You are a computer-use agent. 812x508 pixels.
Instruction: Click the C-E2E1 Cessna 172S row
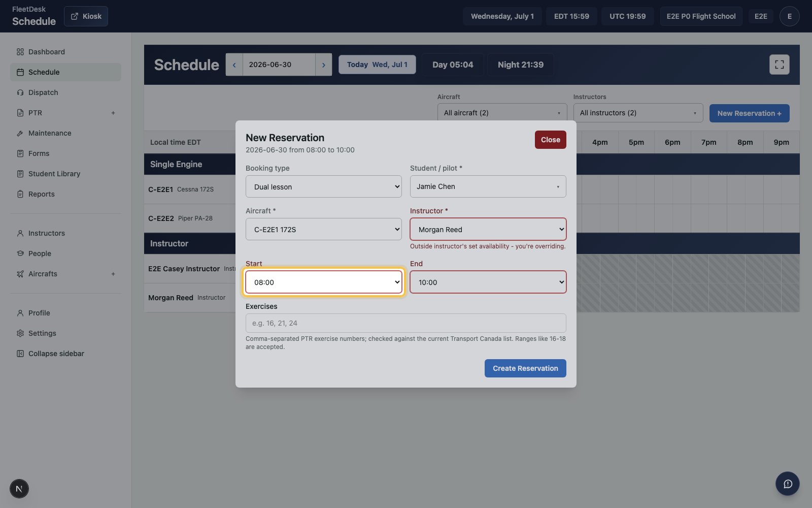190,189
